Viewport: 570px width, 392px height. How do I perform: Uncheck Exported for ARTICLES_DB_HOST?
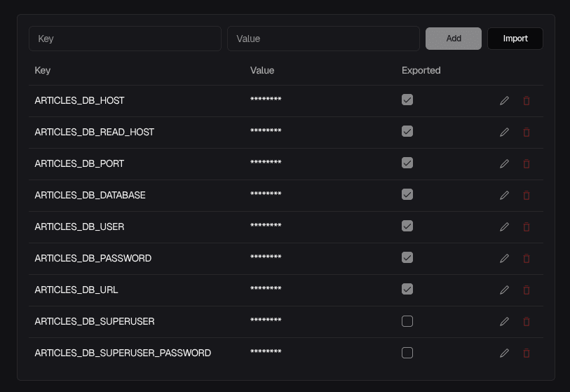pyautogui.click(x=407, y=100)
